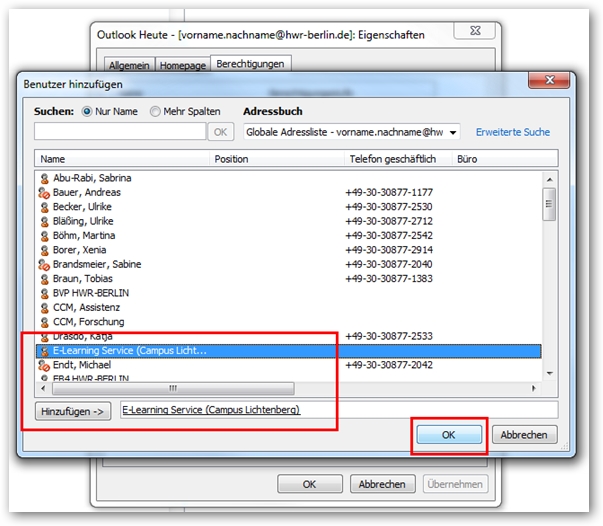This screenshot has width=603, height=526.
Task: Select the name Braun, Tobias
Action: pos(83,278)
